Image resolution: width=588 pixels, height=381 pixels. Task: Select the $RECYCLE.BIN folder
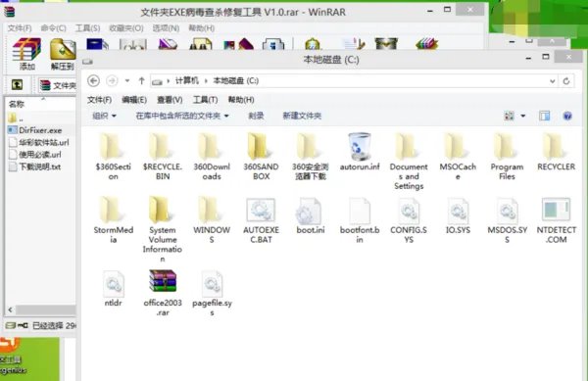click(x=163, y=157)
